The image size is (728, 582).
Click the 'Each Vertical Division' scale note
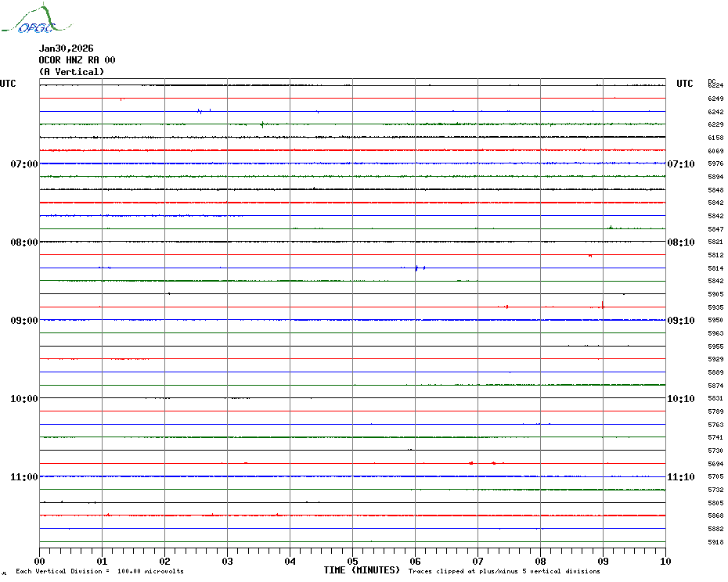tap(99, 571)
